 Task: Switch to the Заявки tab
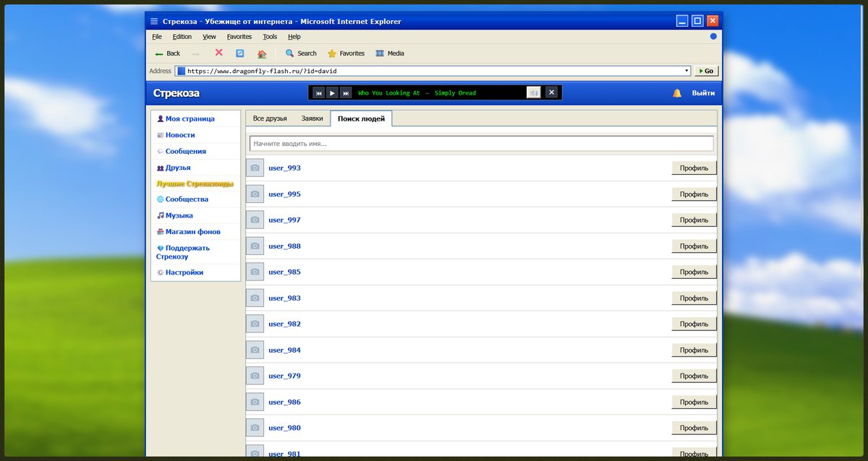(x=312, y=119)
